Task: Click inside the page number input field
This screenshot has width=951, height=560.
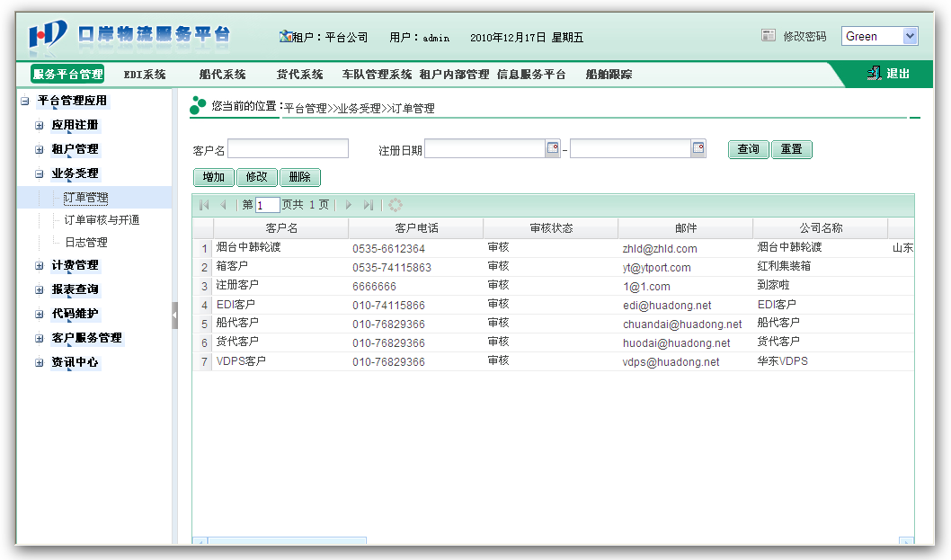Action: point(267,204)
